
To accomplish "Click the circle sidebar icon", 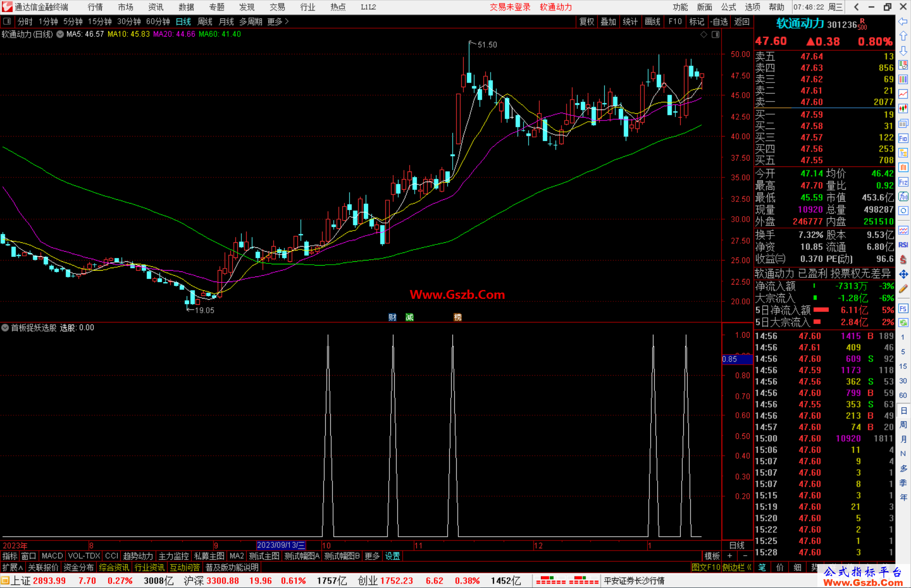I will 903,211.
